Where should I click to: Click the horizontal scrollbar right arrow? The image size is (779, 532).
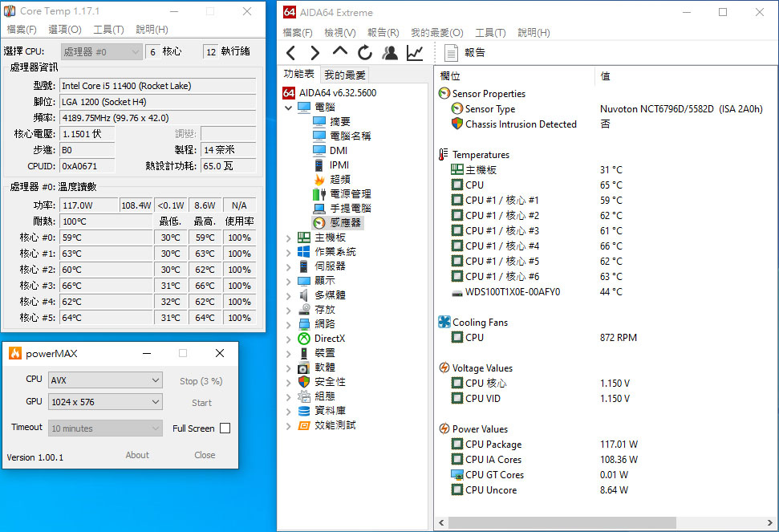click(770, 523)
